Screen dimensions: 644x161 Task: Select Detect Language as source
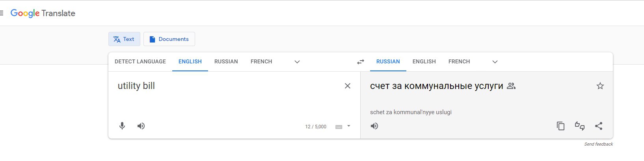pyautogui.click(x=140, y=62)
